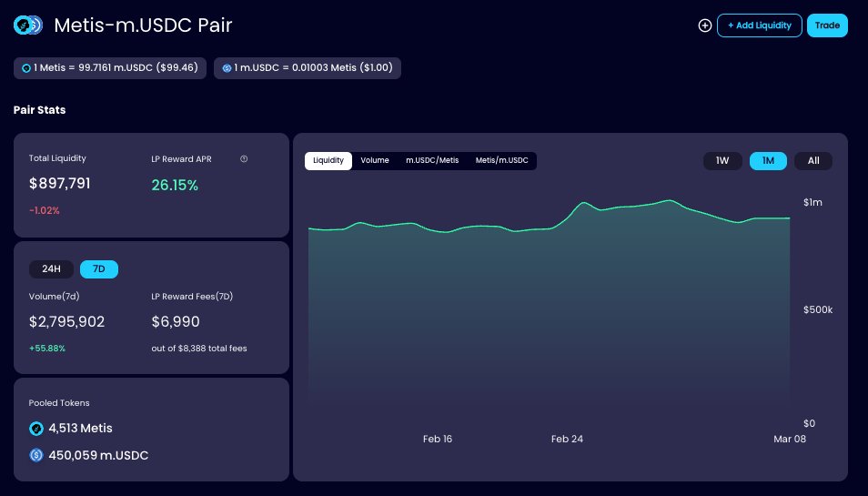The height and width of the screenshot is (496, 868).
Task: Click the circled plus icon beside Add Liquidity
Action: click(705, 25)
